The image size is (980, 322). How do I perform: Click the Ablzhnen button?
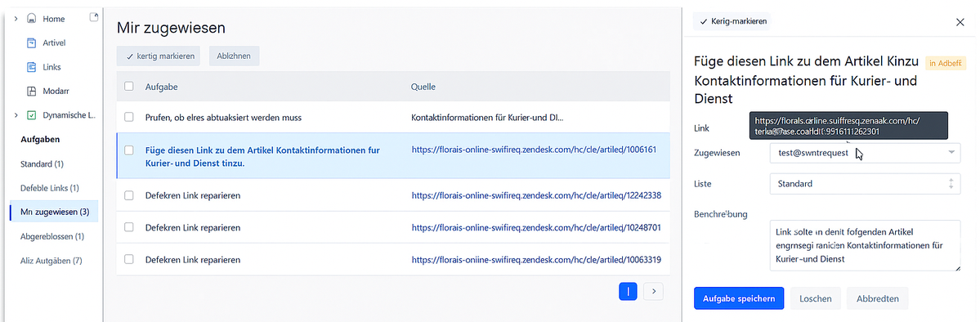click(x=234, y=56)
